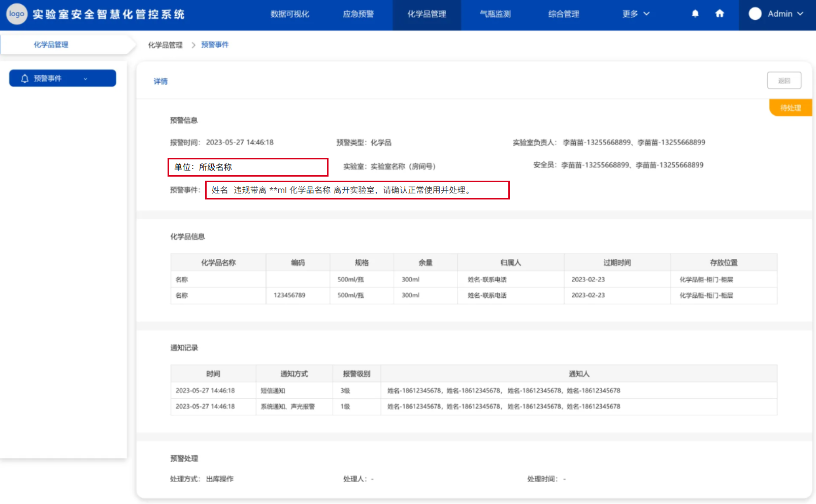Open the Admin account dropdown arrow
This screenshot has height=504, width=816.
(x=800, y=14)
